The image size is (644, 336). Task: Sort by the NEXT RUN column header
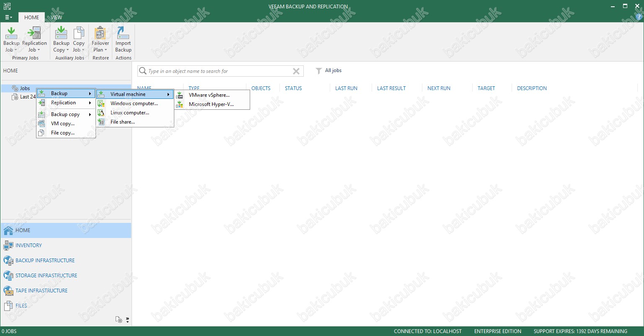tap(439, 88)
